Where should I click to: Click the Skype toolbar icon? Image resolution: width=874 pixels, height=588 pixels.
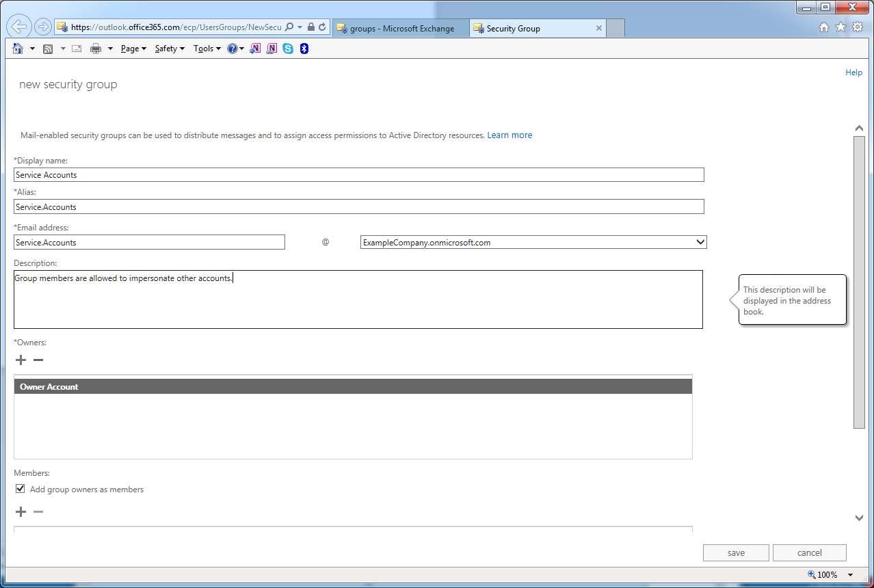tap(288, 49)
